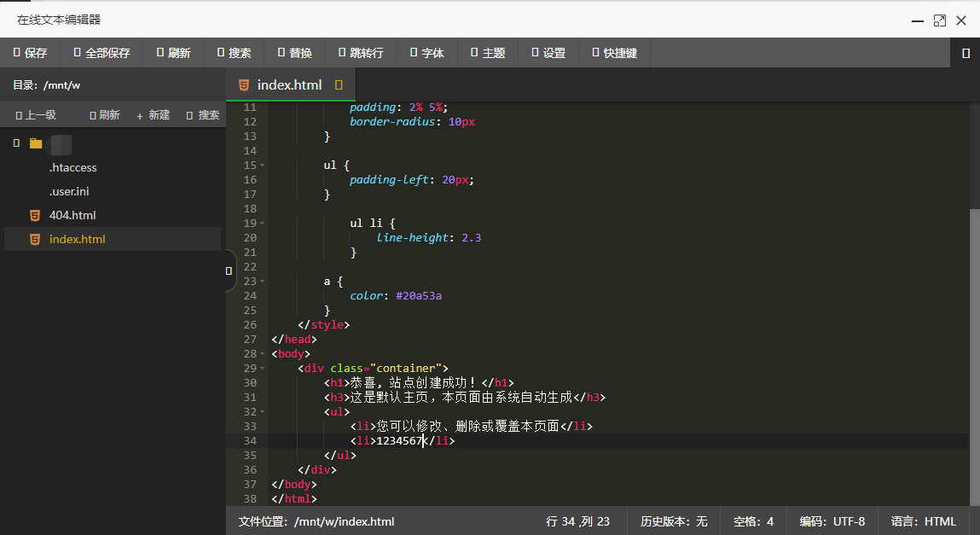The image size is (980, 535).
Task: Fold the div container at line 29
Action: tap(263, 369)
